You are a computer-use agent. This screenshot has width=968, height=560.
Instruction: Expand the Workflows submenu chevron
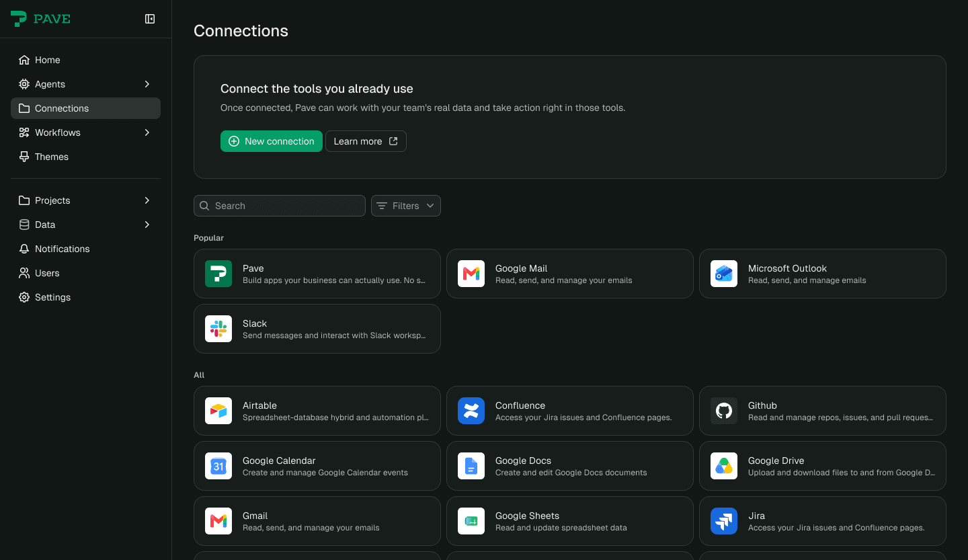tap(147, 132)
